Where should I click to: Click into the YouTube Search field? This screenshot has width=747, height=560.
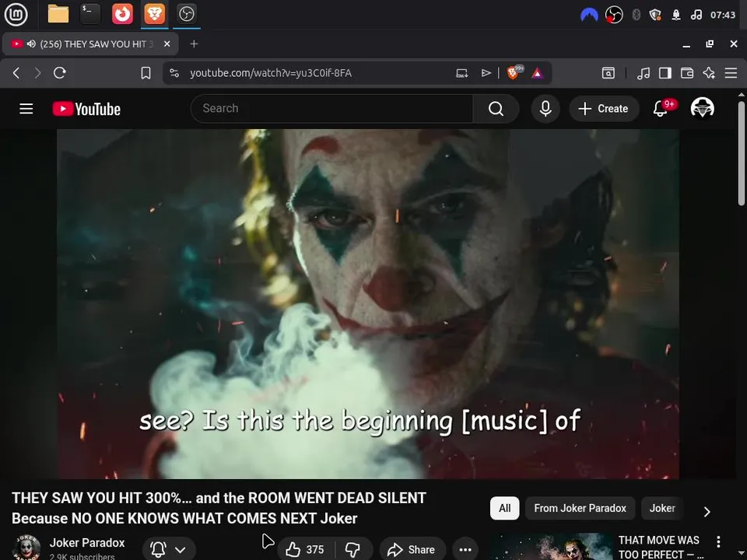point(332,109)
